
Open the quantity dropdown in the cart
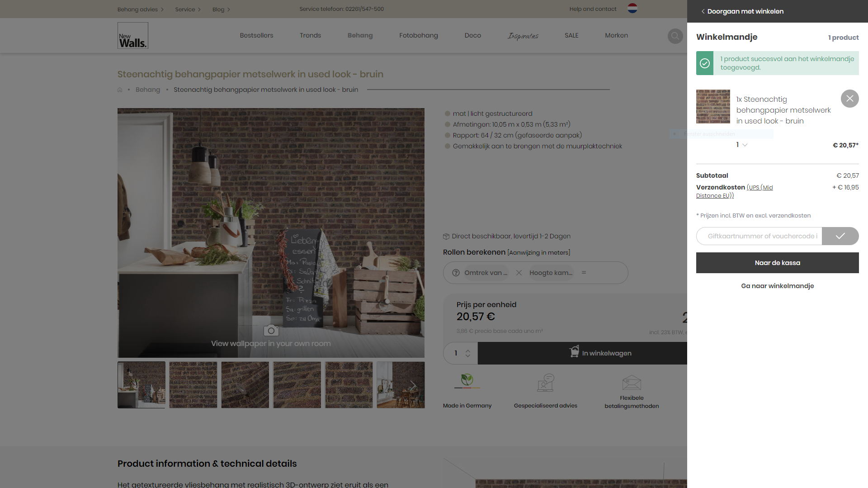(x=741, y=145)
